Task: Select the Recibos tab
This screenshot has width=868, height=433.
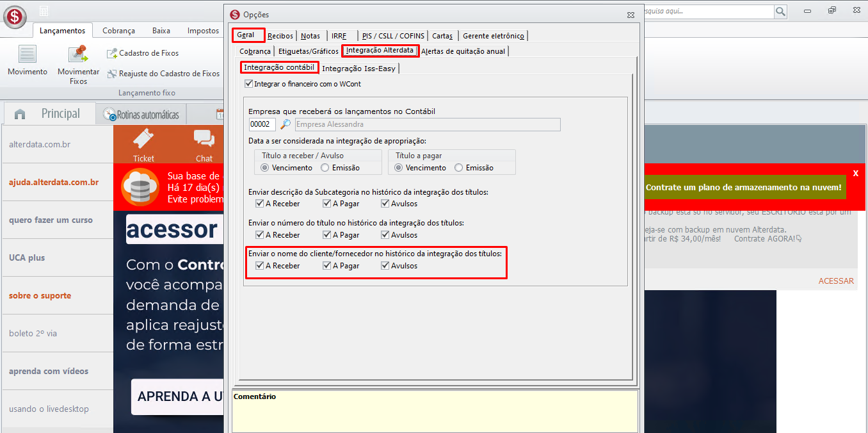Action: pyautogui.click(x=280, y=36)
